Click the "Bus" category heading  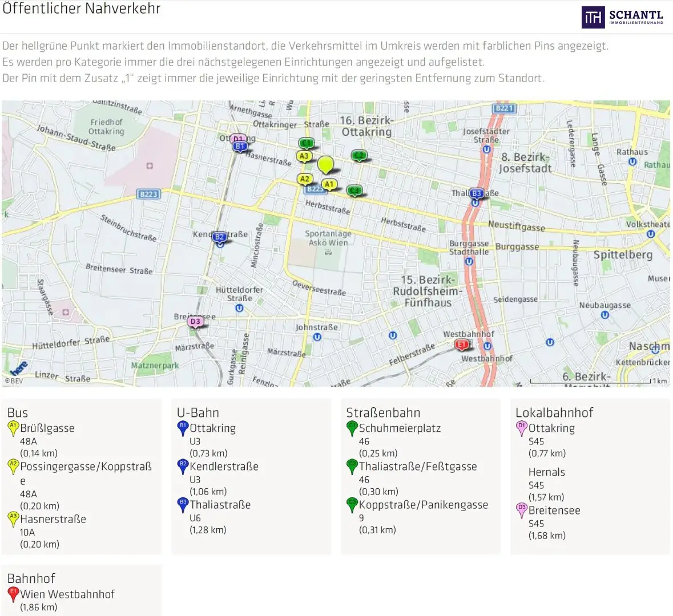click(x=18, y=413)
